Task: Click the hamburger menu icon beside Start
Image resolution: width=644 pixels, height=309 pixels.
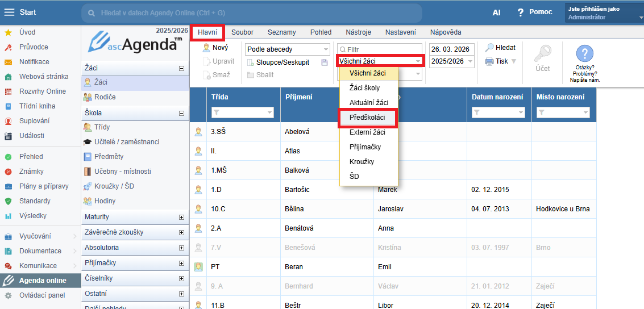Action: point(10,12)
